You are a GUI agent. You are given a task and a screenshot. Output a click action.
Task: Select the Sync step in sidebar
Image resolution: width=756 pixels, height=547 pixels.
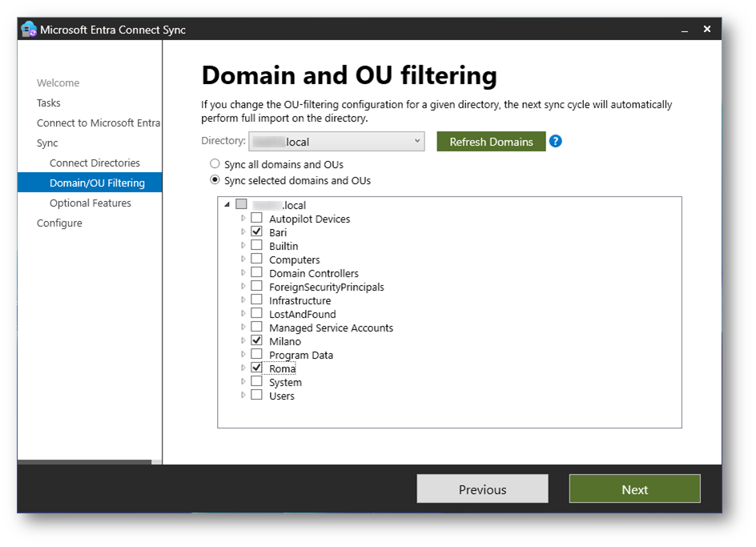tap(47, 143)
